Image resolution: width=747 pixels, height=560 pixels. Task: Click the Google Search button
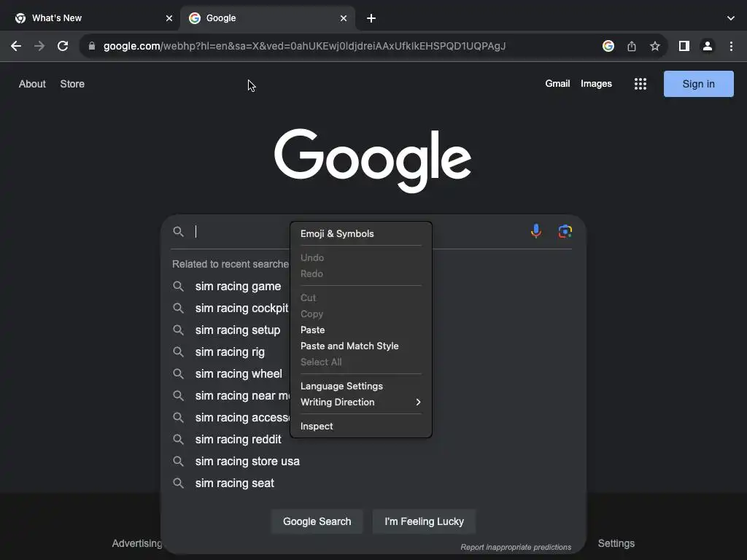(317, 521)
